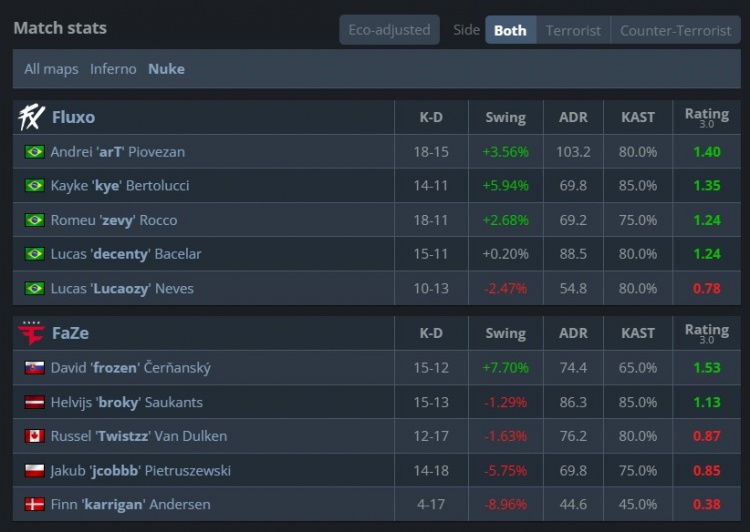Show stats for All maps
Viewport: 750px width, 532px height.
(51, 69)
